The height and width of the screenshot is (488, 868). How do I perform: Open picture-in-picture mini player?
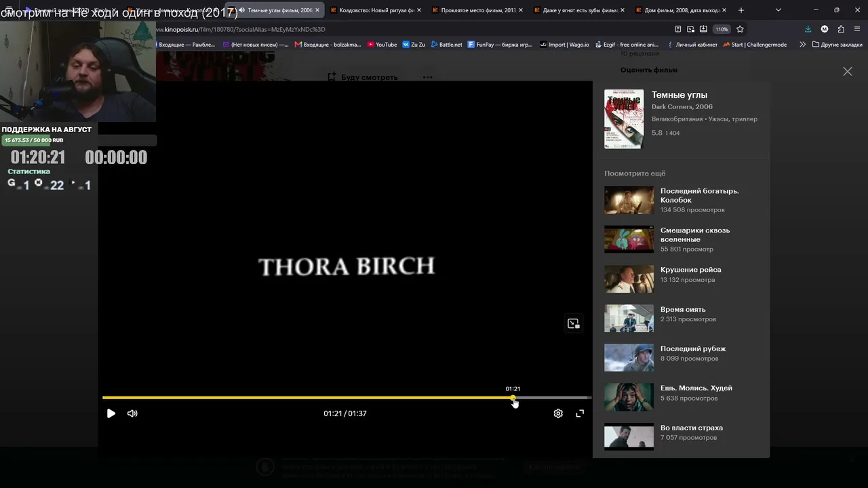pos(574,323)
